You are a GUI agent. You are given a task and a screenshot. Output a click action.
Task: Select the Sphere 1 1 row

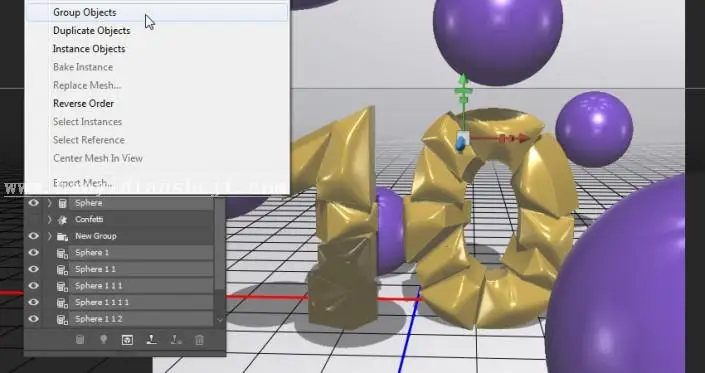141,269
